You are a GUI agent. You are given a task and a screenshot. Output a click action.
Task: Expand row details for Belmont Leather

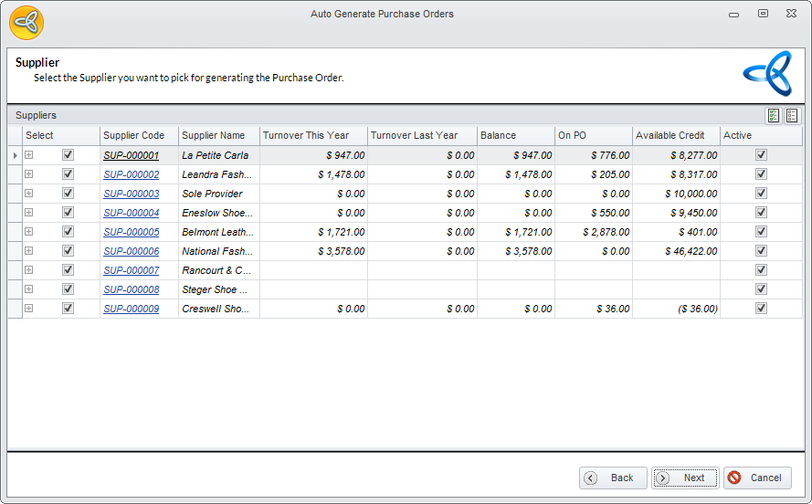tap(28, 232)
